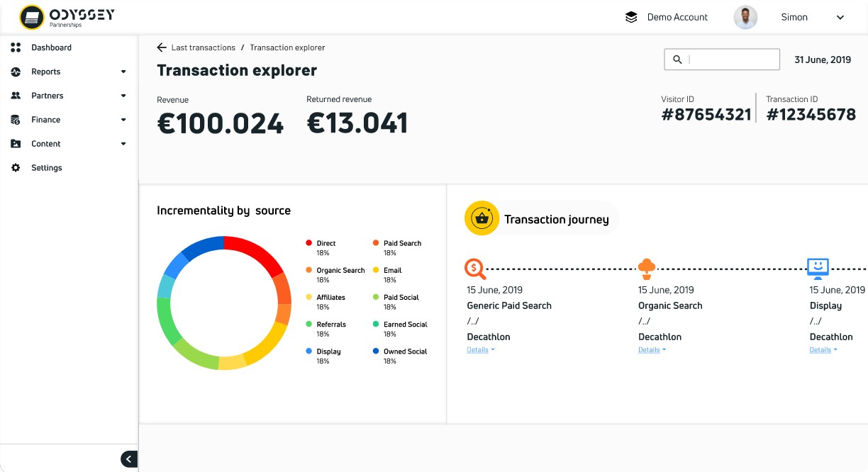Open the Dashboard menu item
Screen dimensions: 868x472
[51, 47]
